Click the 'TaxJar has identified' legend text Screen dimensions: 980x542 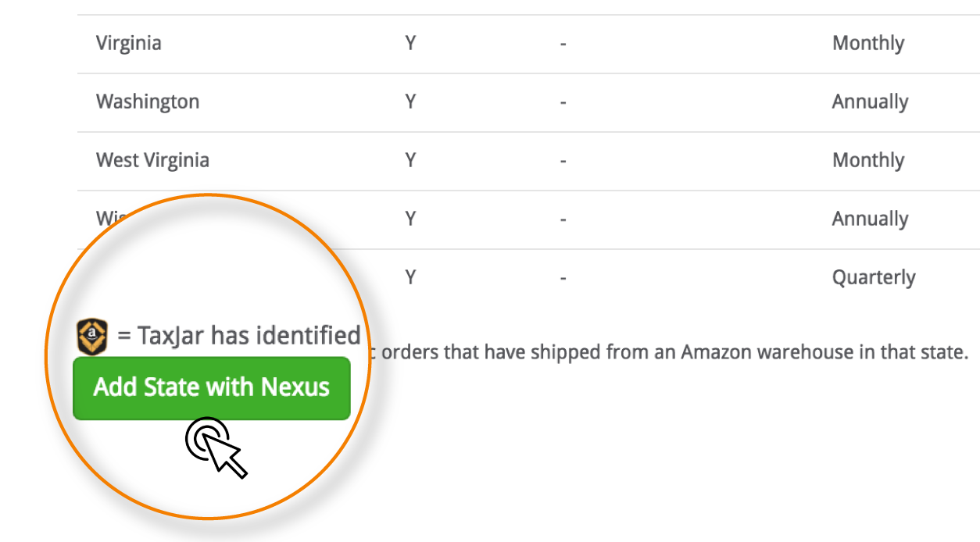[249, 336]
